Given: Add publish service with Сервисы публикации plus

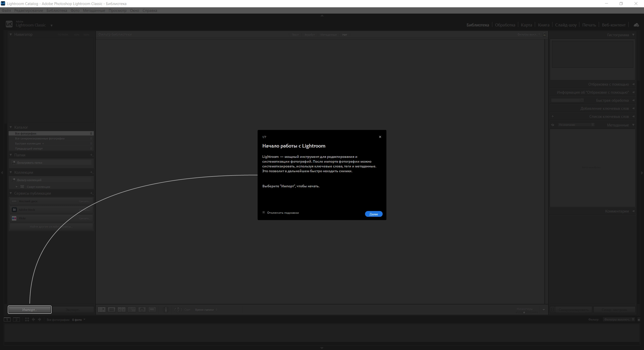Looking at the screenshot, I should 91,193.
